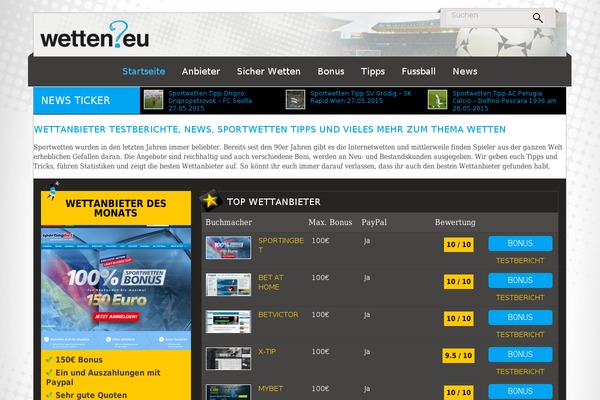Open the Tipps menu item
Viewport: 600px width, 400px height.
coord(373,71)
